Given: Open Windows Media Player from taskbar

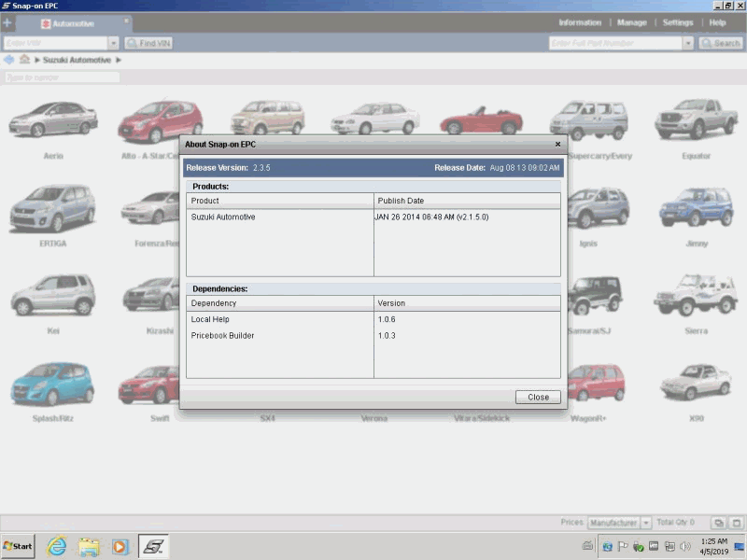Looking at the screenshot, I should 120,546.
